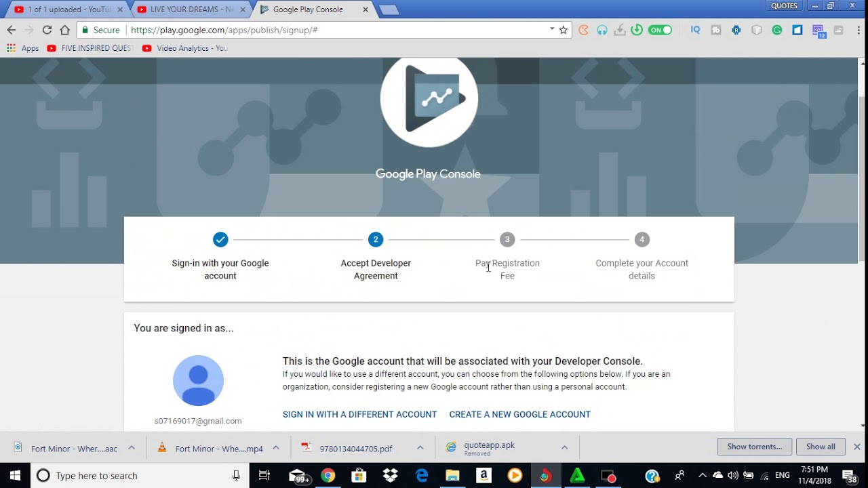Close the downloads bar
The image size is (868, 488).
856,447
